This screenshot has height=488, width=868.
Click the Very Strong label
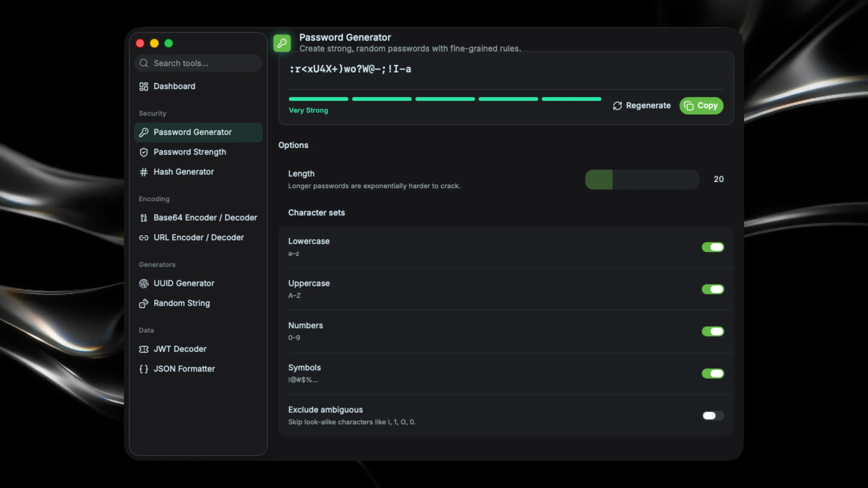tap(308, 110)
